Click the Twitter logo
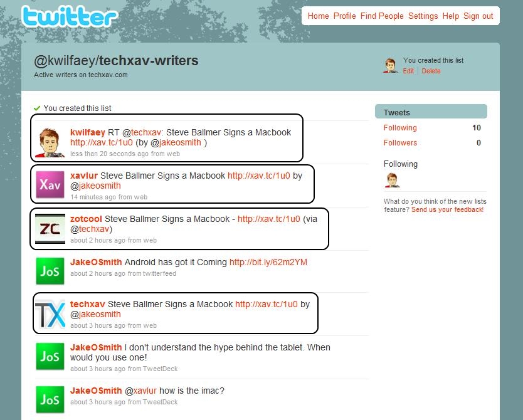Screen dimensions: 523x420 click(x=70, y=16)
